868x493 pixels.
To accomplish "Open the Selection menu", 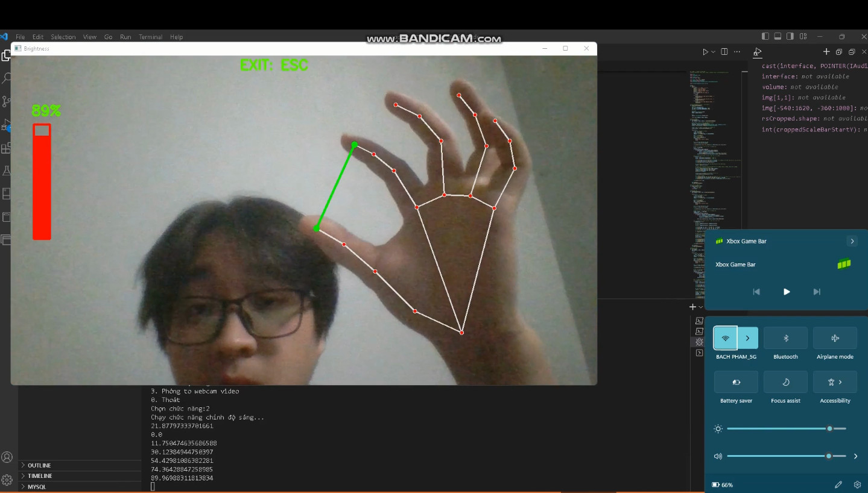I will point(63,37).
